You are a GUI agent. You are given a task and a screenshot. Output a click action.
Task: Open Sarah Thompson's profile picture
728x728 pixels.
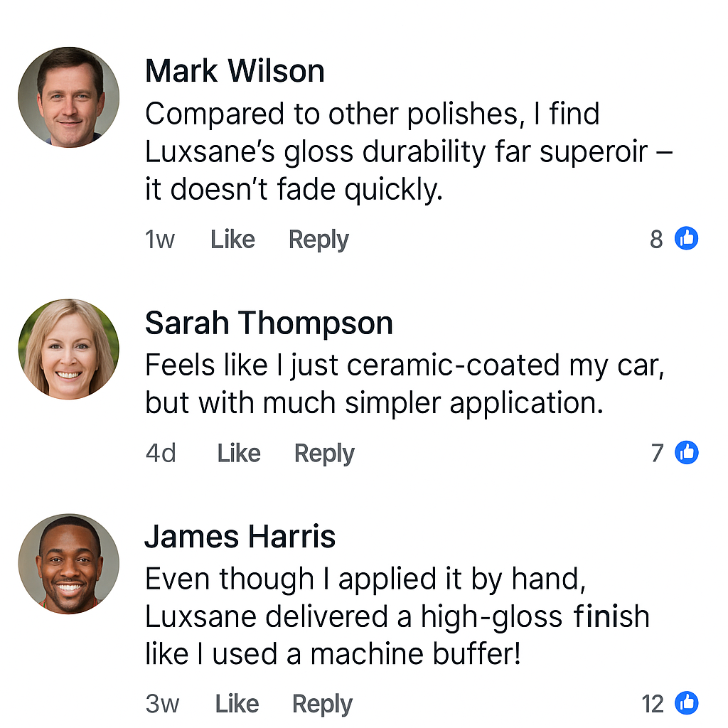(x=68, y=349)
